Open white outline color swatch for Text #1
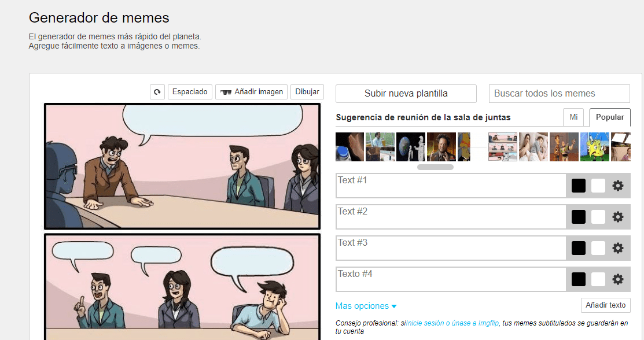The width and height of the screenshot is (644, 340). (x=598, y=186)
